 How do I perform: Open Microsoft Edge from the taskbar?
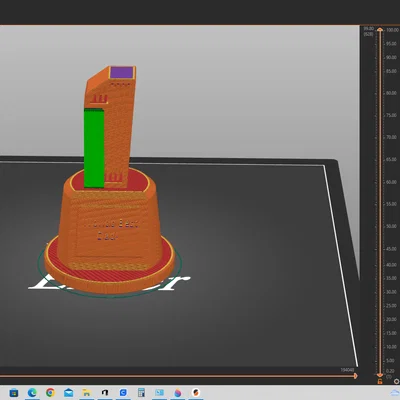point(32,393)
